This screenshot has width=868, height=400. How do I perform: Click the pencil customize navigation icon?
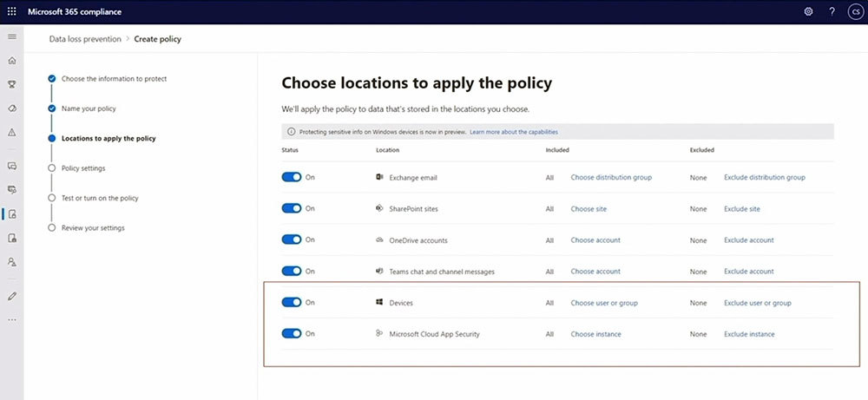click(11, 296)
